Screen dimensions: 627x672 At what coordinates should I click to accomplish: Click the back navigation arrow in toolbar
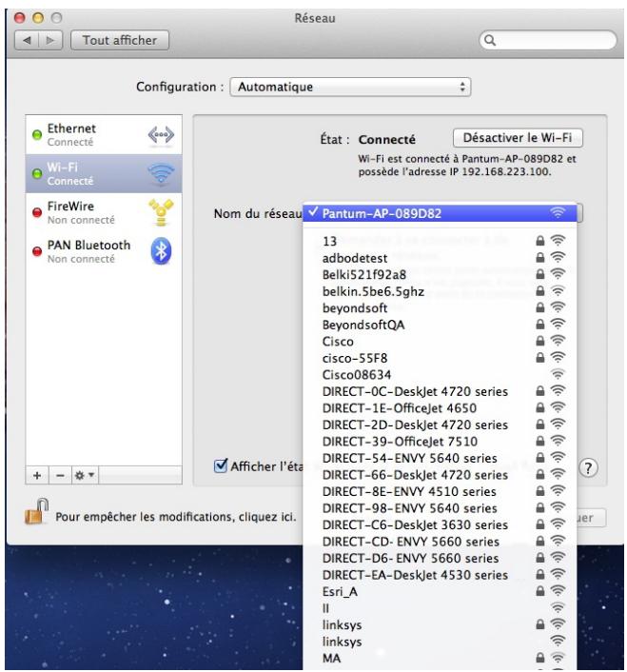(27, 40)
